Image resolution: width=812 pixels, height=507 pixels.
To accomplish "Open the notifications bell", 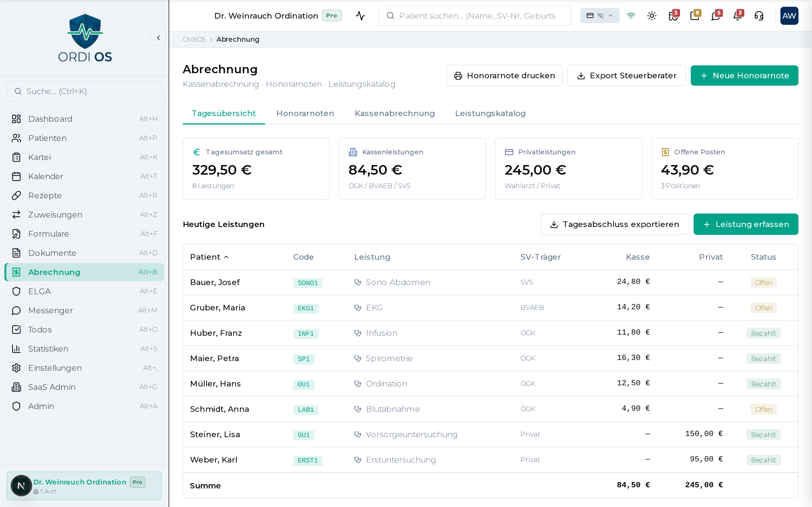I will click(738, 16).
